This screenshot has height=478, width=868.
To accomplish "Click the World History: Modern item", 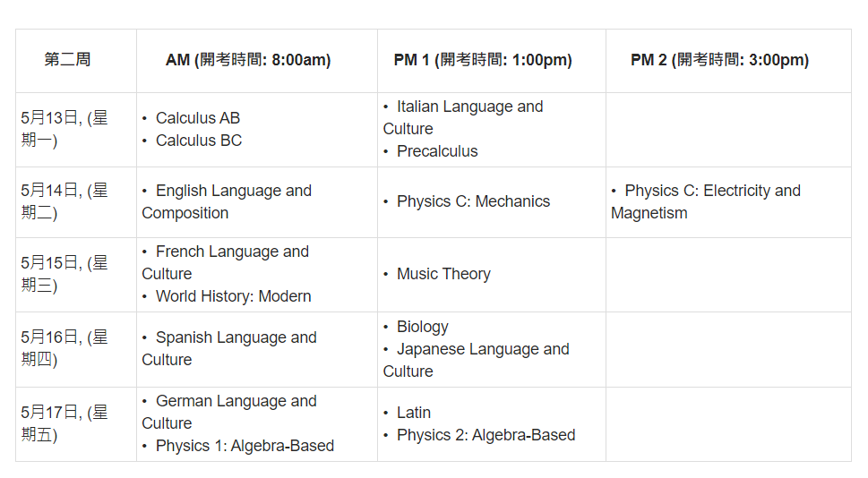I will coord(233,296).
